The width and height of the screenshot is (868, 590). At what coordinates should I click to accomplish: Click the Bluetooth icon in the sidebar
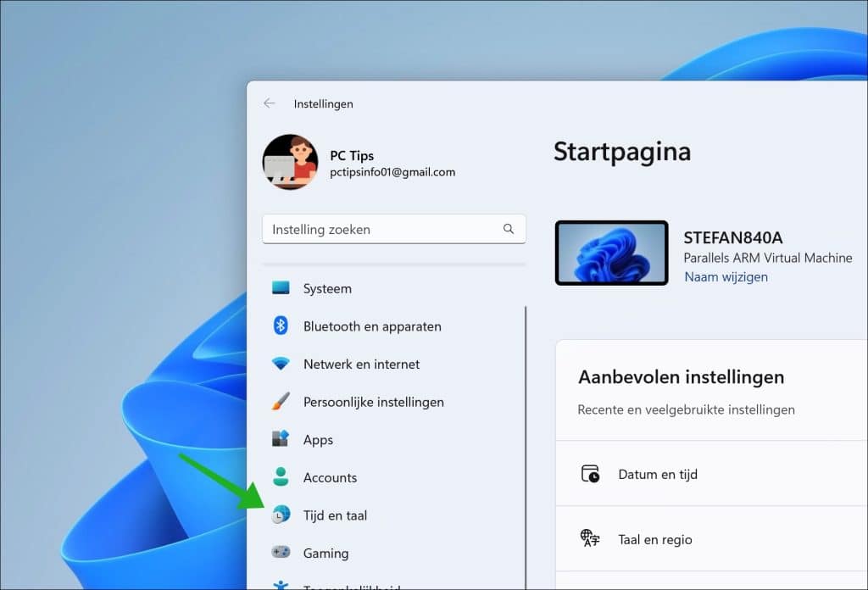coord(281,326)
